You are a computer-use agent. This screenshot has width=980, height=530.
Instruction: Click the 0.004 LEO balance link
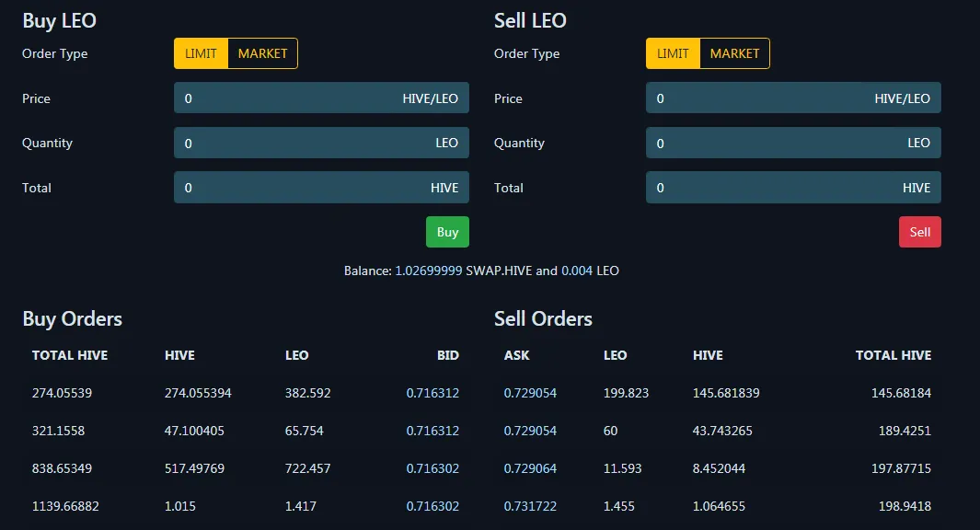[577, 271]
